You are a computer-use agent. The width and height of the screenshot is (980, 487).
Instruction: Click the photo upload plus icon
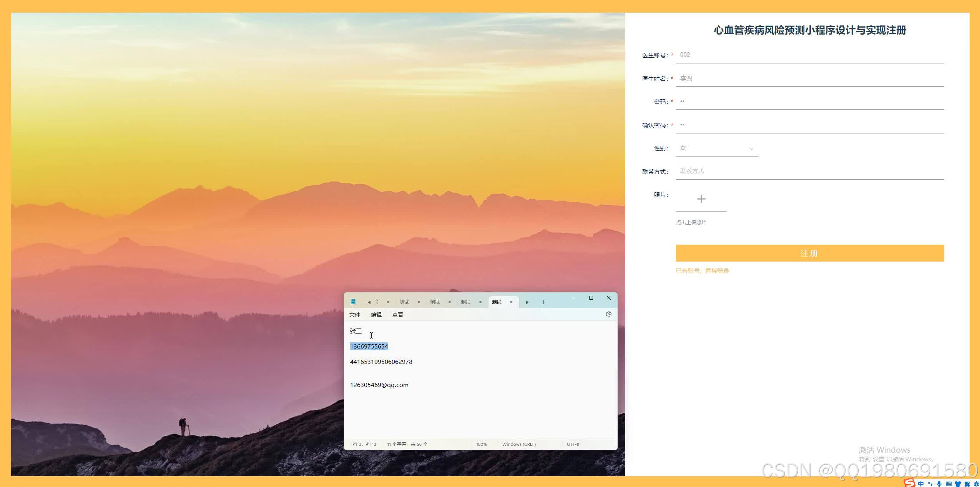pyautogui.click(x=701, y=199)
